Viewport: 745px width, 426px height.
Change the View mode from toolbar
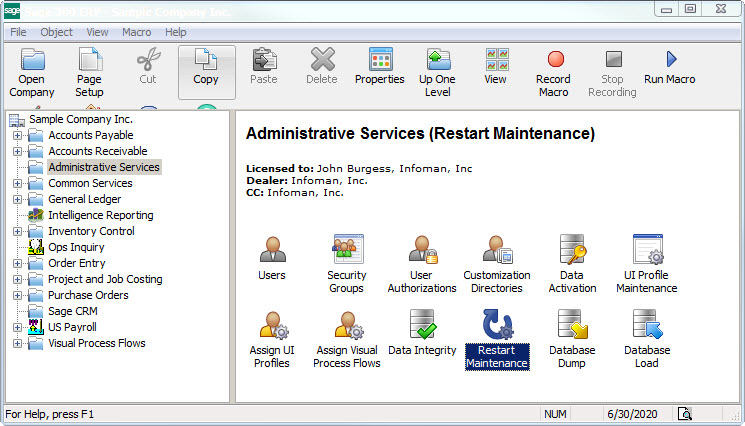click(496, 66)
